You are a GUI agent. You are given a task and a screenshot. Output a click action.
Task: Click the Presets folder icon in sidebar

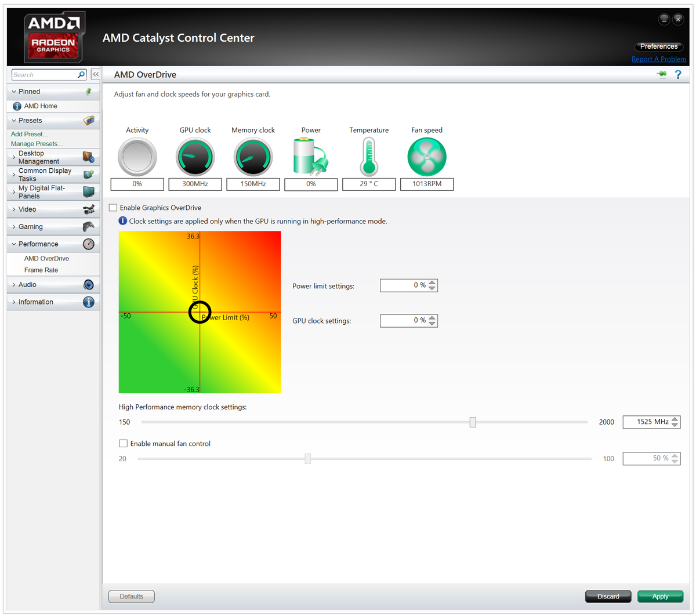89,120
